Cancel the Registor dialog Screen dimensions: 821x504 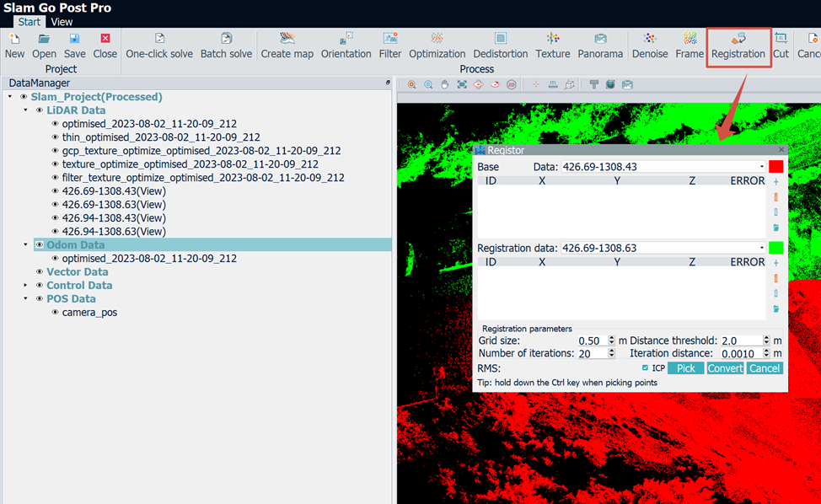765,368
